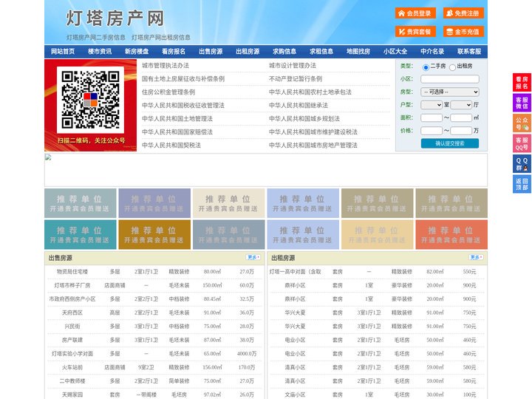Open 住房公积金管理条例 link
The image size is (532, 399).
(x=168, y=92)
